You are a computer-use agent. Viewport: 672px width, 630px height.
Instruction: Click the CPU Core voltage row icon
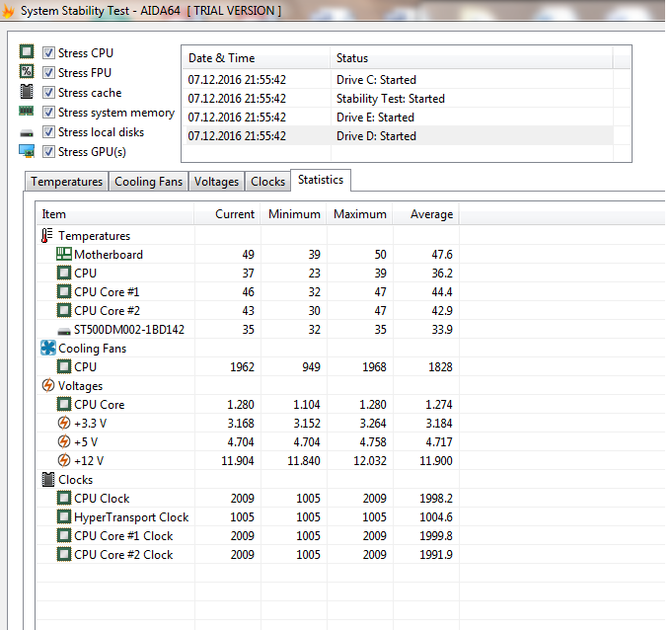pos(64,404)
